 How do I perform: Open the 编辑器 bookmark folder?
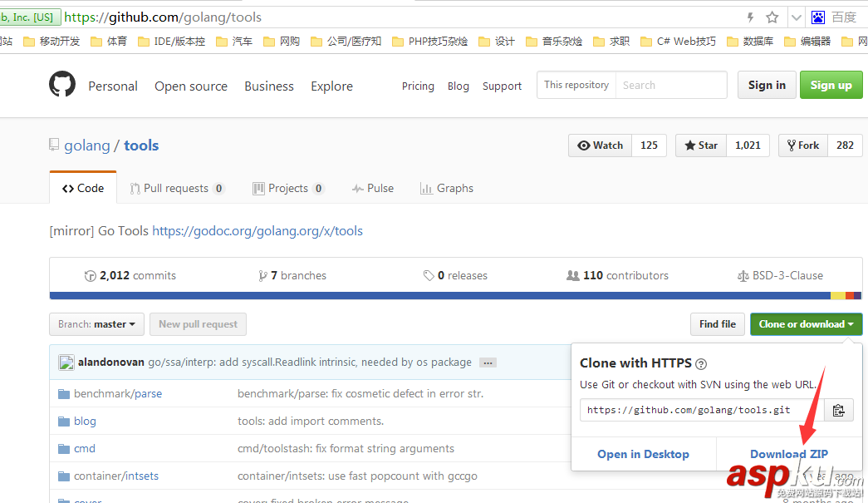807,42
